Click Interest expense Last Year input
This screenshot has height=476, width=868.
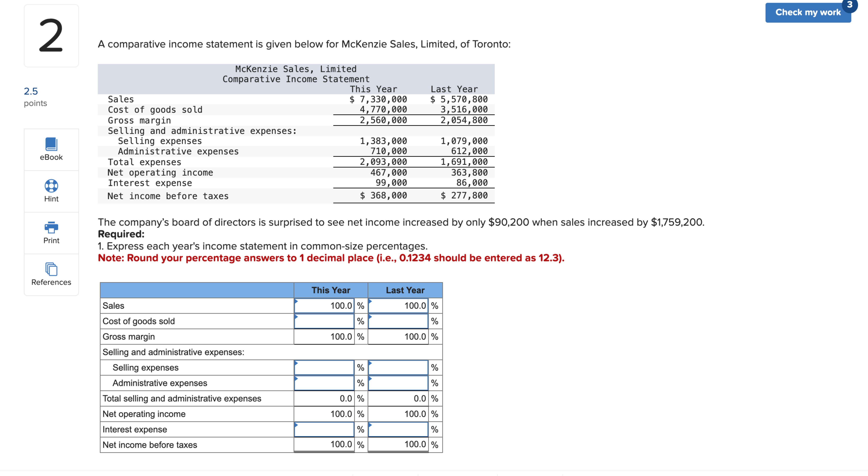coord(398,429)
